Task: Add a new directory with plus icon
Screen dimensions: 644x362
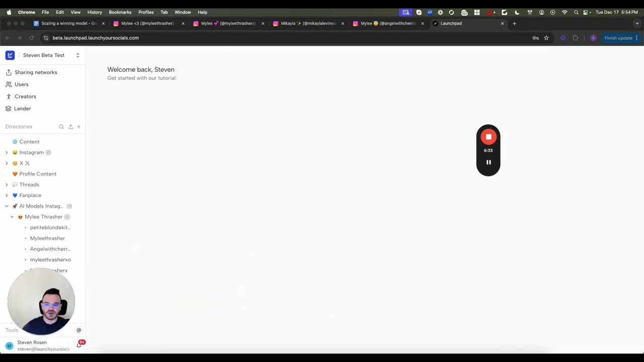Action: [78, 127]
